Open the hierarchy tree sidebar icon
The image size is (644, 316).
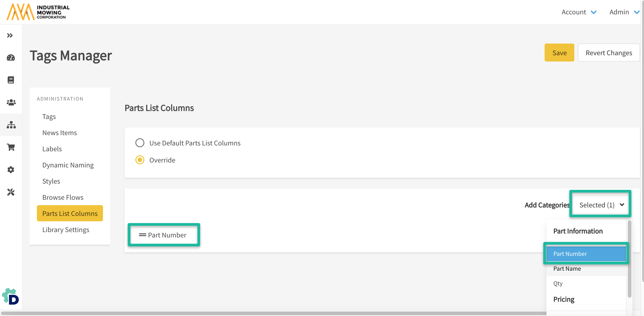point(11,125)
